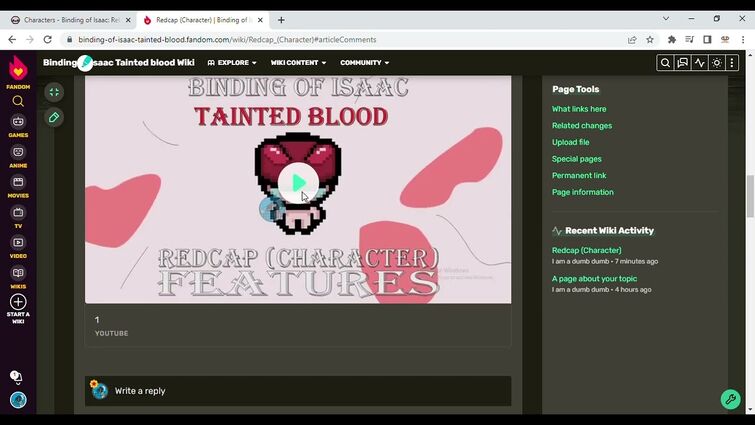Open the Permanent link

coord(579,175)
